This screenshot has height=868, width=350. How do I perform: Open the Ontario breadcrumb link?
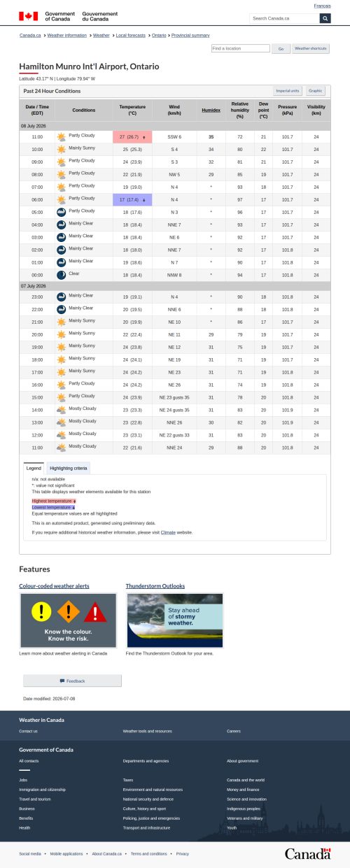(159, 35)
